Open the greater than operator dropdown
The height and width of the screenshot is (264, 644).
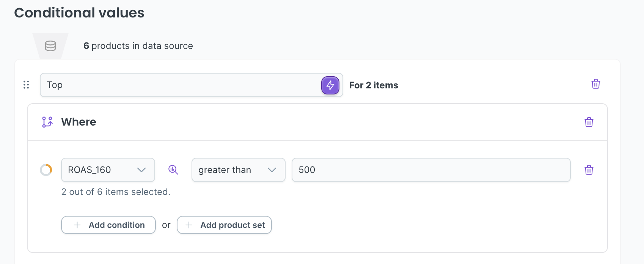pos(238,170)
